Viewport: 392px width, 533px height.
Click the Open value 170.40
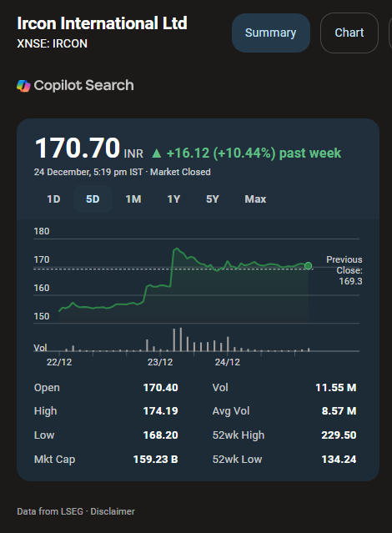click(x=160, y=388)
